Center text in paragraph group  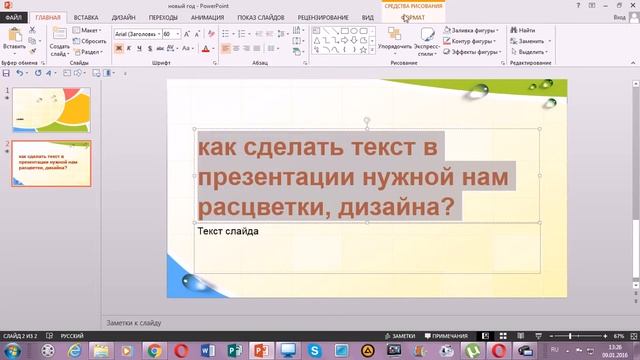pyautogui.click(x=236, y=49)
